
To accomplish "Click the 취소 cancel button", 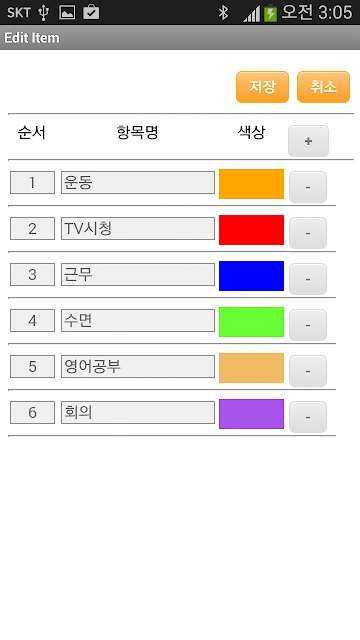I will (323, 87).
